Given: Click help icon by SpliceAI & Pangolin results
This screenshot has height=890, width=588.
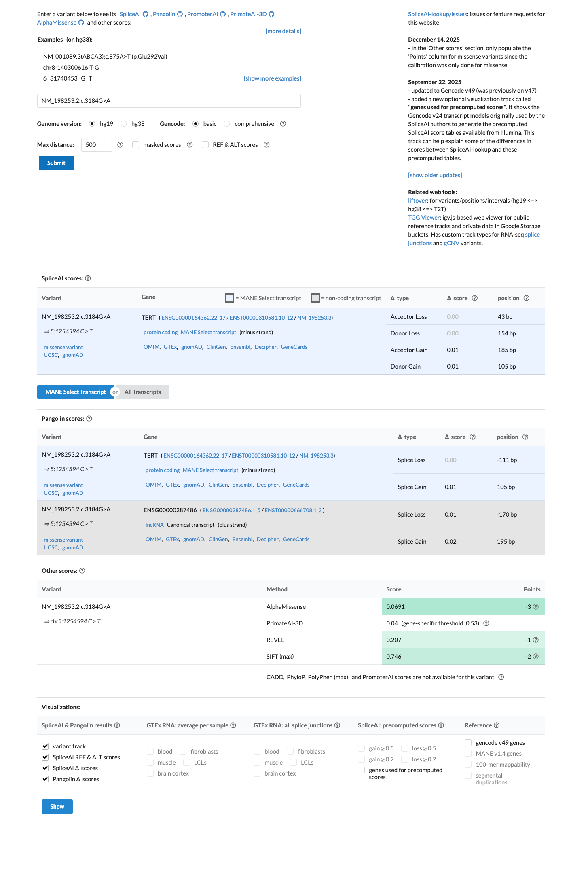Looking at the screenshot, I should [117, 725].
